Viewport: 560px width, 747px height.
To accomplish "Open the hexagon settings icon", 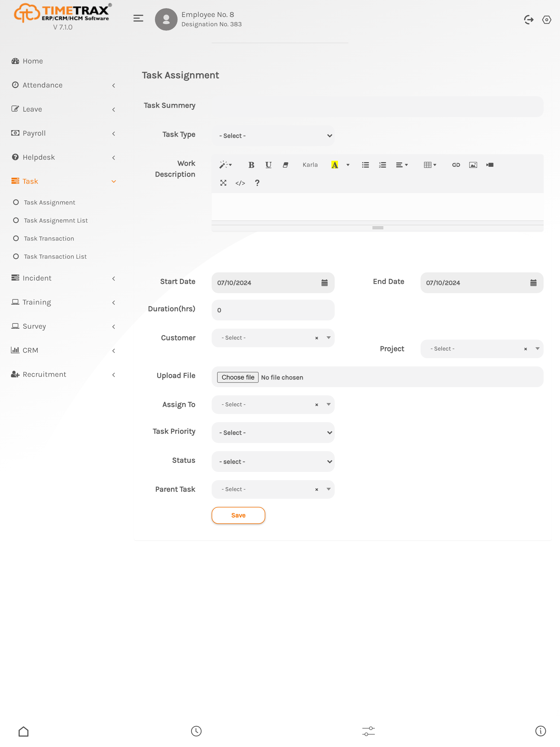I will 547,20.
